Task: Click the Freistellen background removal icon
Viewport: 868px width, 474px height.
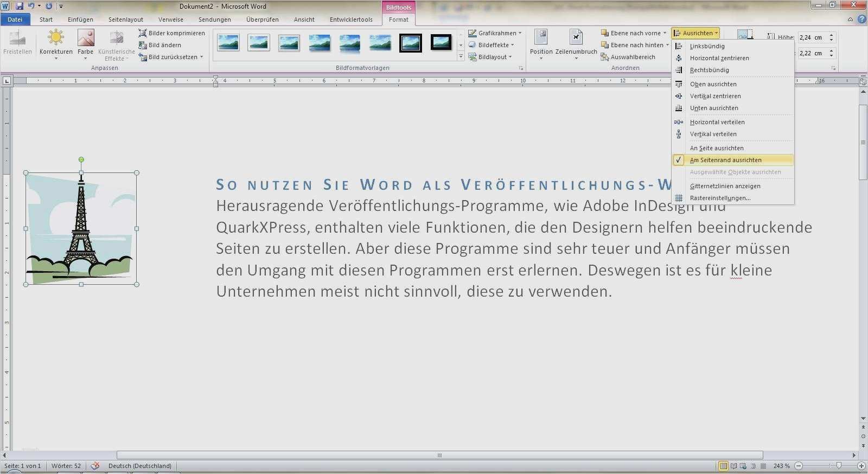Action: point(17,38)
